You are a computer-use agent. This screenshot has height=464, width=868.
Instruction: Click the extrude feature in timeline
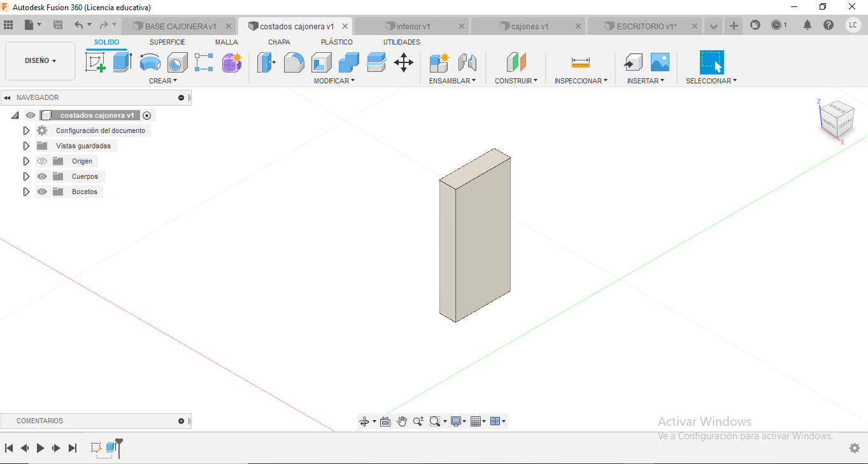click(x=111, y=447)
